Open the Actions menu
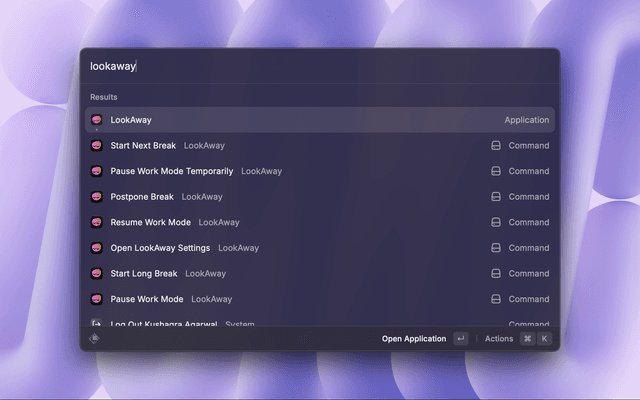The width and height of the screenshot is (640, 400). coord(499,339)
